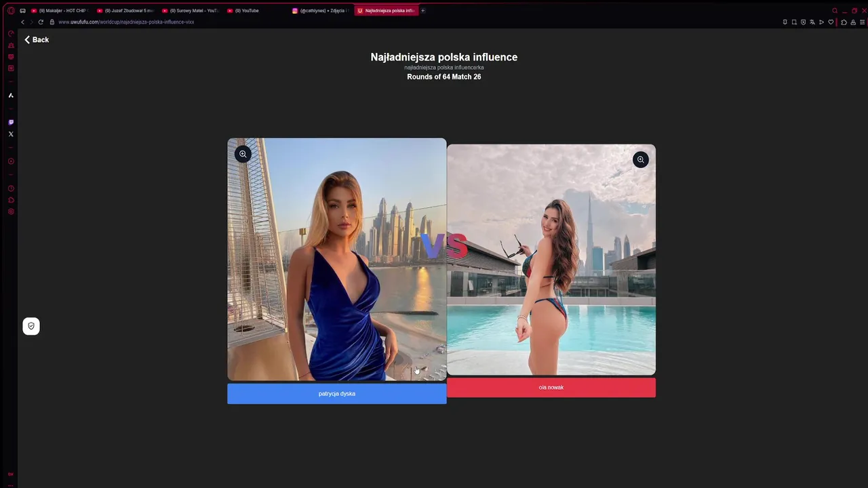This screenshot has width=868, height=488.
Task: Click the Back link
Action: point(37,40)
